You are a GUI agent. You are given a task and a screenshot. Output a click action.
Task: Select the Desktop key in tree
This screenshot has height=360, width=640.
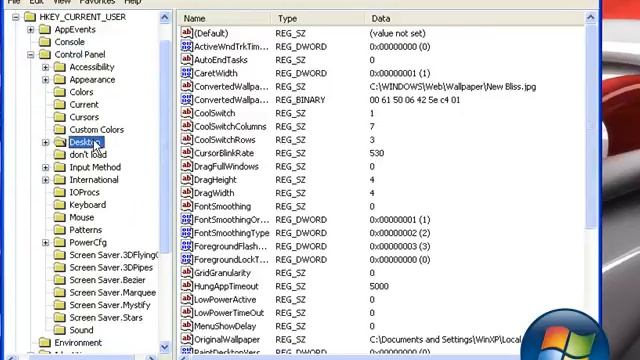click(x=86, y=142)
